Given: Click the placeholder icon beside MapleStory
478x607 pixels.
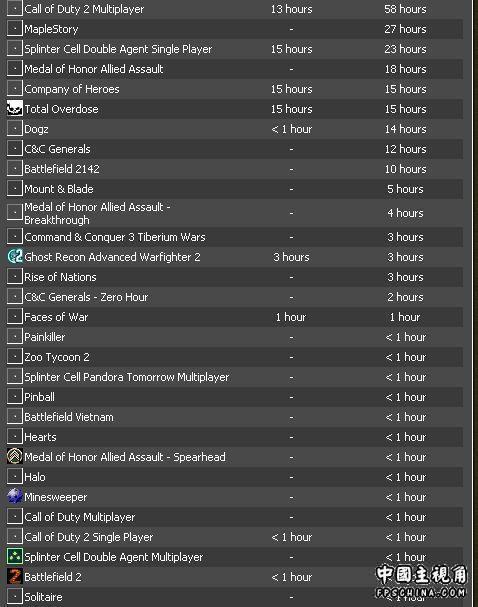Looking at the screenshot, I should [x=15, y=29].
